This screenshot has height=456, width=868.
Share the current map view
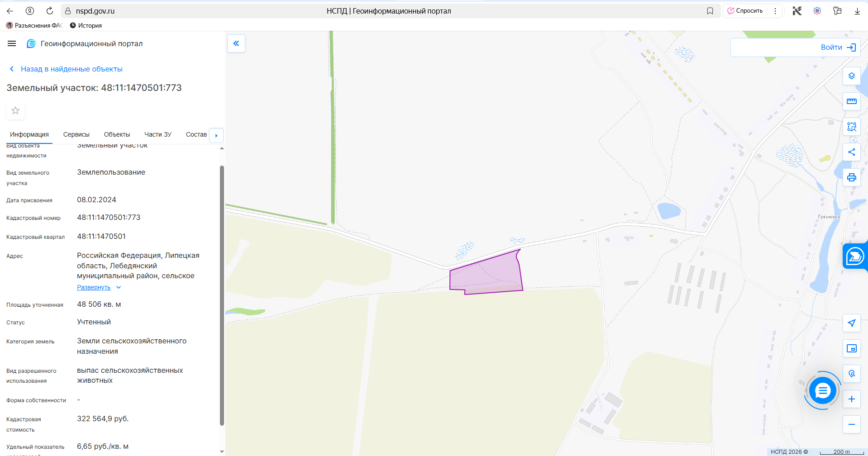[x=851, y=152]
